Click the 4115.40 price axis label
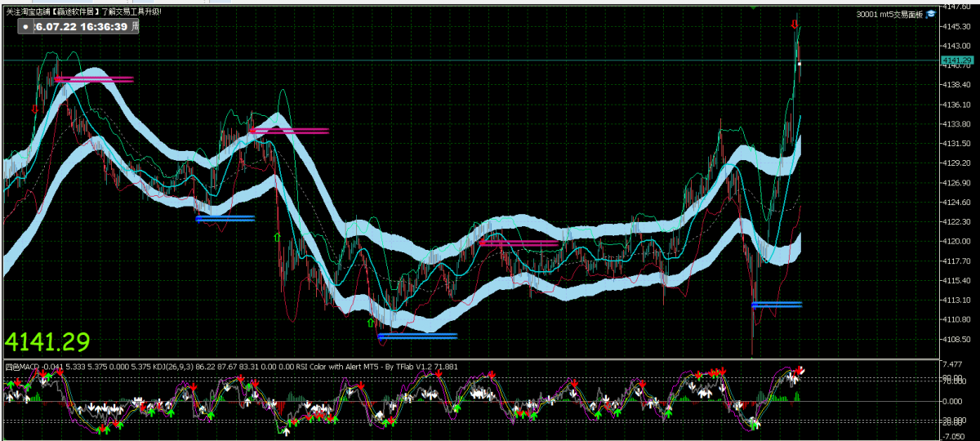The image size is (980, 441). pyautogui.click(x=957, y=281)
